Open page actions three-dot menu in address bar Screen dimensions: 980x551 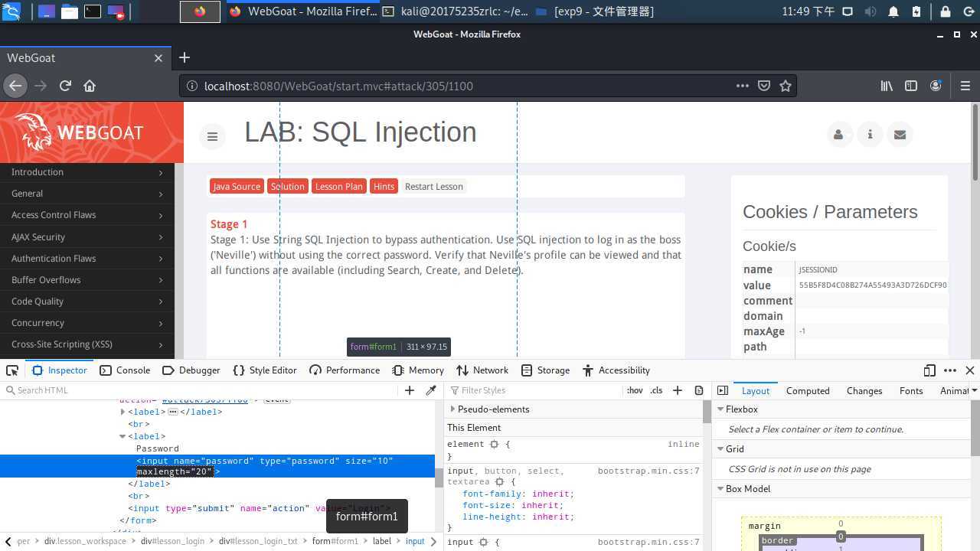coord(742,86)
